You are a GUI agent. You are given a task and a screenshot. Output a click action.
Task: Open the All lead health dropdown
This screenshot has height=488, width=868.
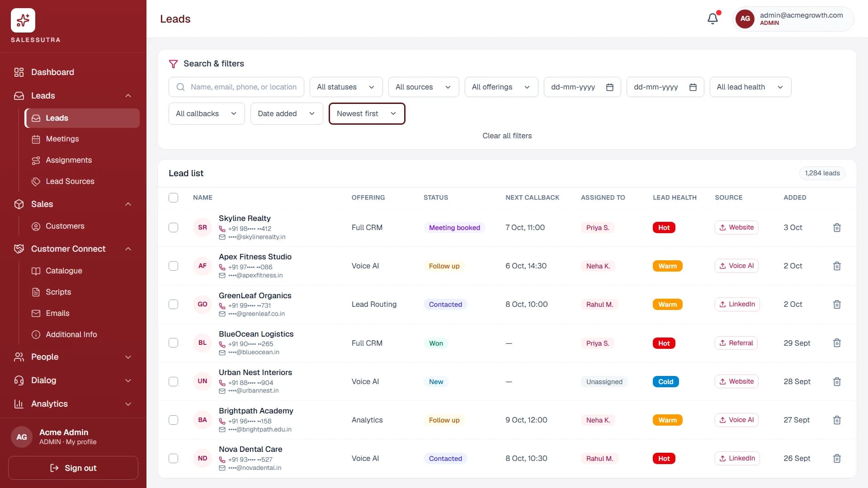(750, 87)
